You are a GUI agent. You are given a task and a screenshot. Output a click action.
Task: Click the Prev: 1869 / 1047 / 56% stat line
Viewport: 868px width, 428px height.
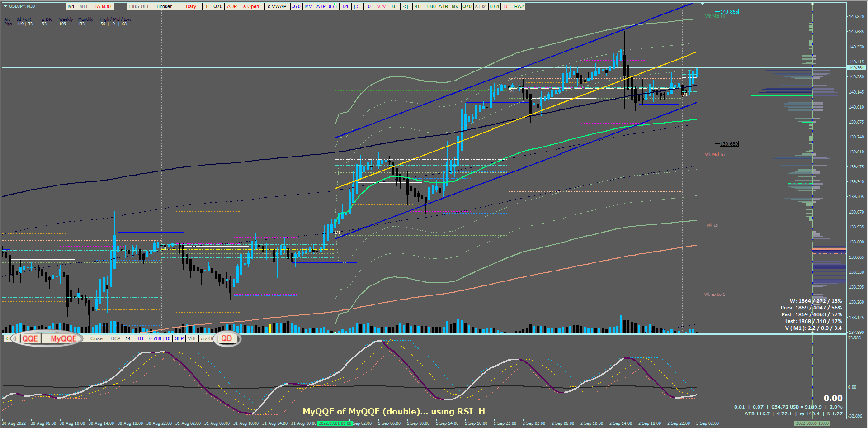pos(811,308)
